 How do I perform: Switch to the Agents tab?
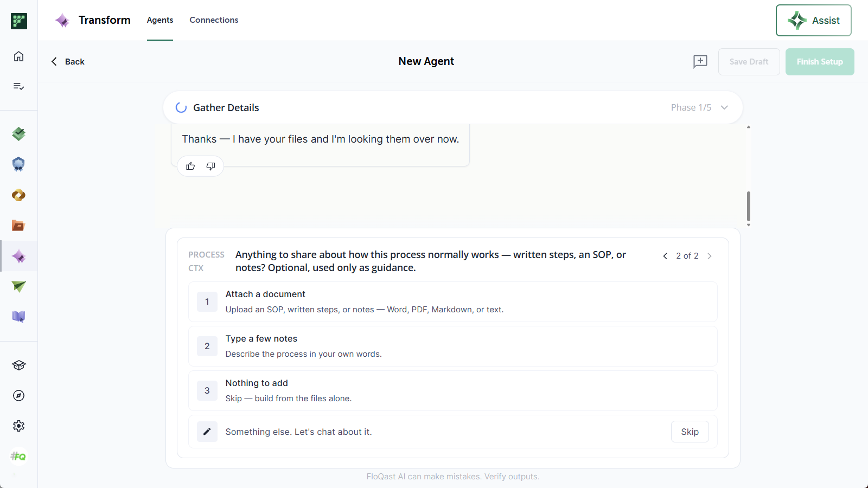pos(160,20)
